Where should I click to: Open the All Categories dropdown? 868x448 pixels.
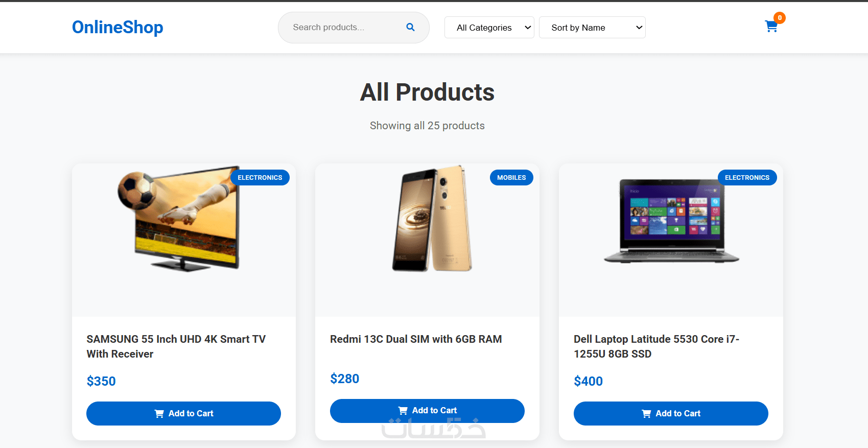[x=489, y=28]
